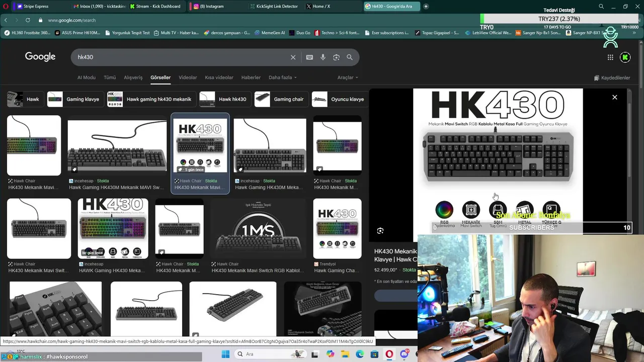
Task: Open the 1MS keyboard image result
Action: (x=258, y=229)
